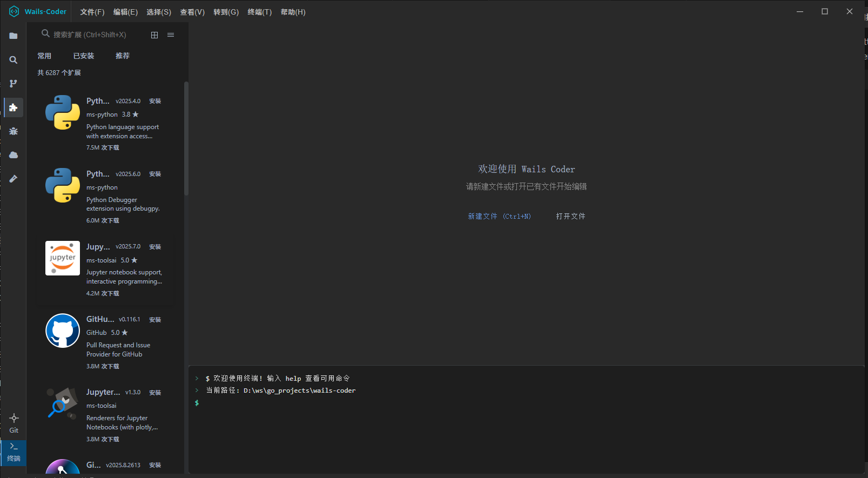
Task: Install the v2025.8.2613 extension
Action: 155,465
